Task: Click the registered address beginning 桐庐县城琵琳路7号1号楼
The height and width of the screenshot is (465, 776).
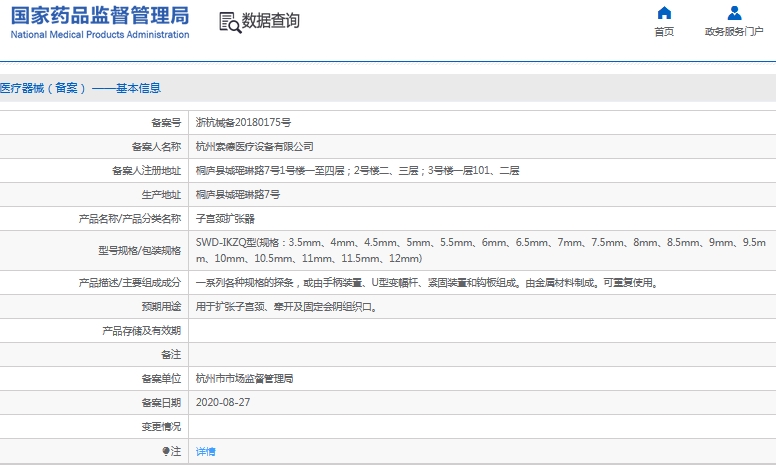Action: [x=357, y=171]
